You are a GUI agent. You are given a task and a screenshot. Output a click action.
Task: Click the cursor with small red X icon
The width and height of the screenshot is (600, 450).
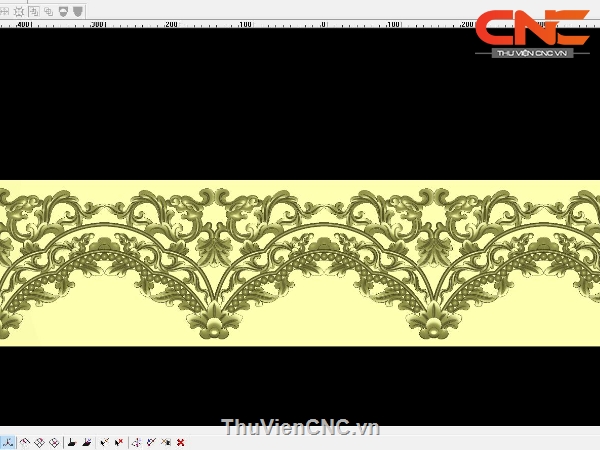(118, 441)
